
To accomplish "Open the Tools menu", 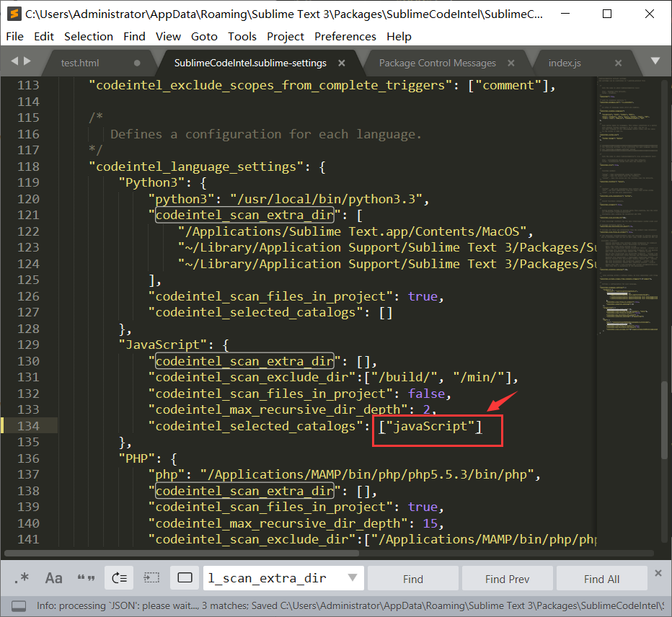I will (242, 37).
